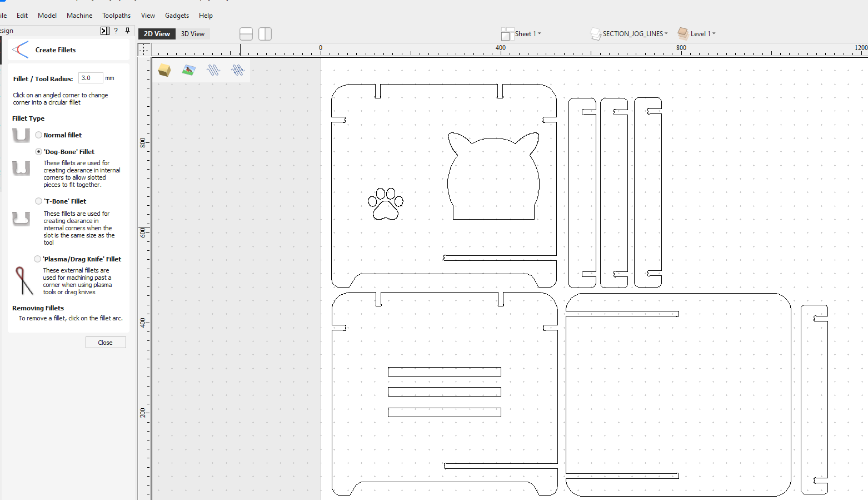Click the wavy toolpath lines icon
The image size is (868, 500).
213,70
